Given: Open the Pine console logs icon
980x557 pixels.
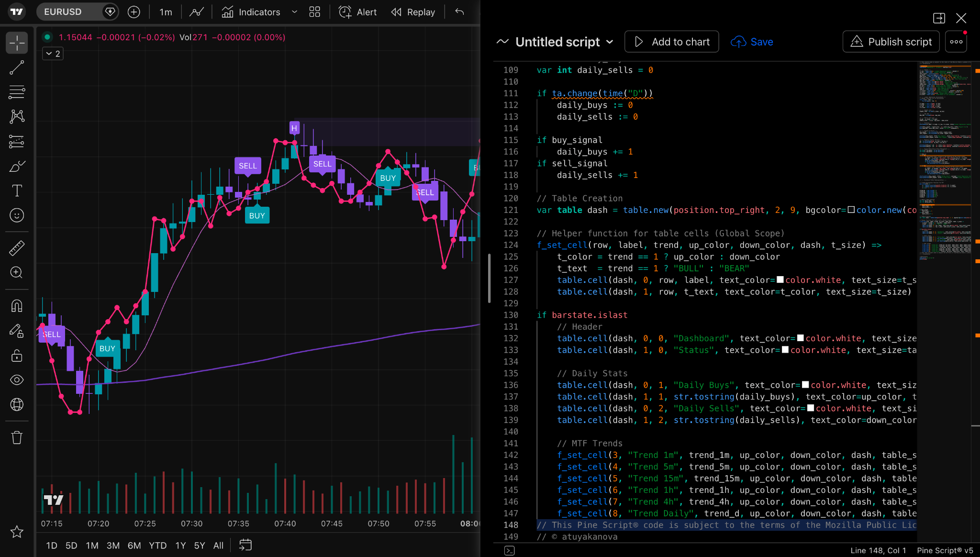Looking at the screenshot, I should [x=510, y=551].
